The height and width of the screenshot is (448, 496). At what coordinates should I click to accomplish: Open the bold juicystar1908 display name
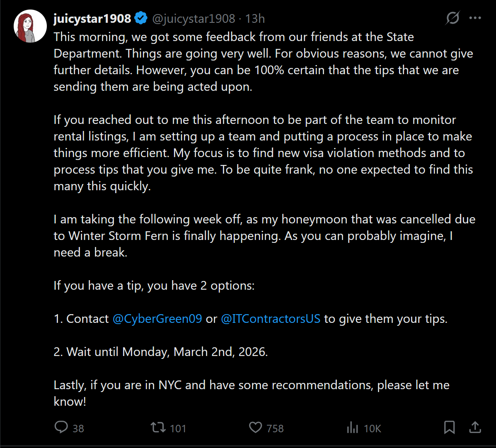[92, 19]
